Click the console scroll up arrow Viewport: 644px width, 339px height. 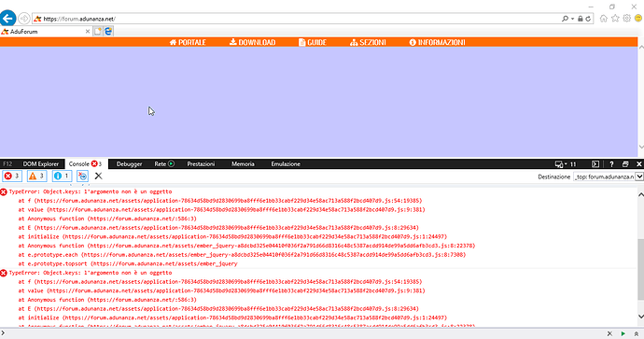coord(640,194)
